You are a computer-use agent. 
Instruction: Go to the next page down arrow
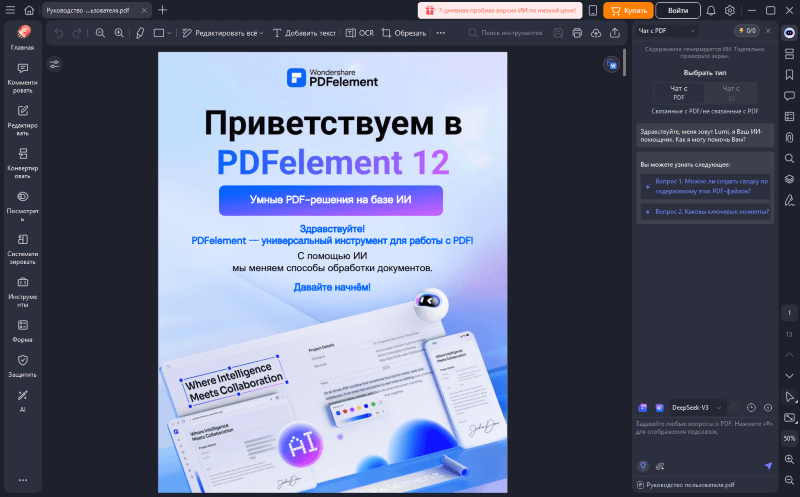789,376
